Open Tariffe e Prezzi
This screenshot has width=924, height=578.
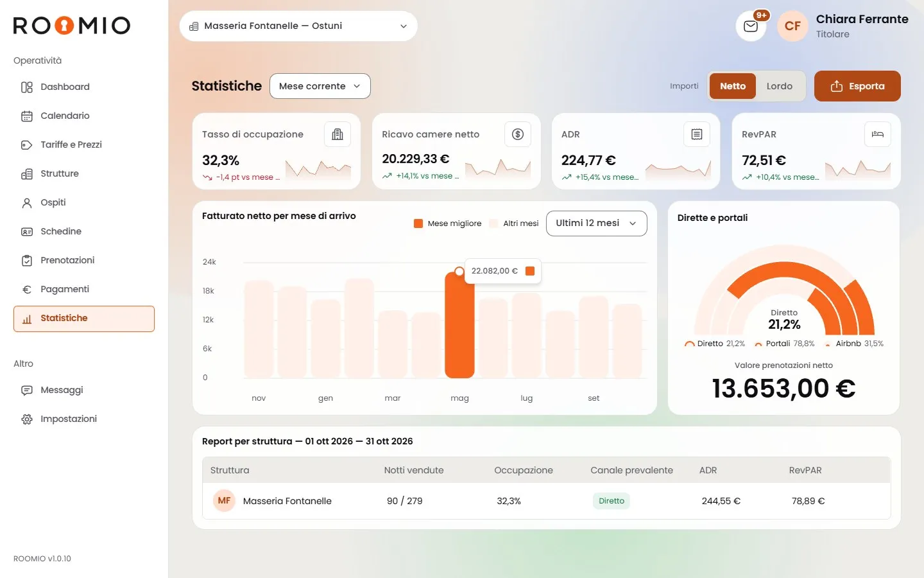[x=84, y=145]
